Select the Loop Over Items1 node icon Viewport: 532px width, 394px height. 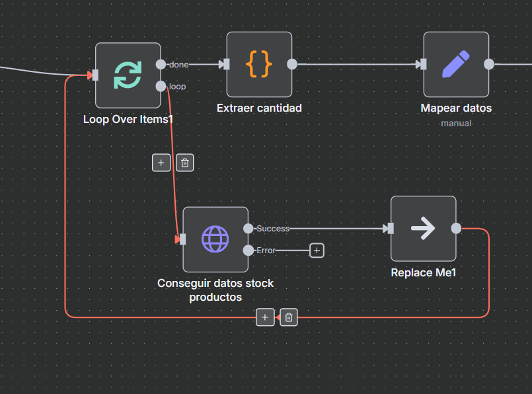(x=128, y=75)
